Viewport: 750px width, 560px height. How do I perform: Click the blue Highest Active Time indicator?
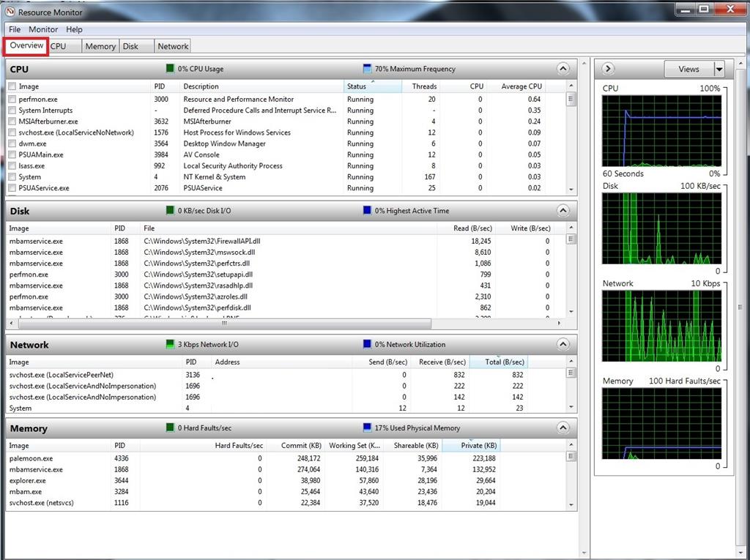(367, 210)
